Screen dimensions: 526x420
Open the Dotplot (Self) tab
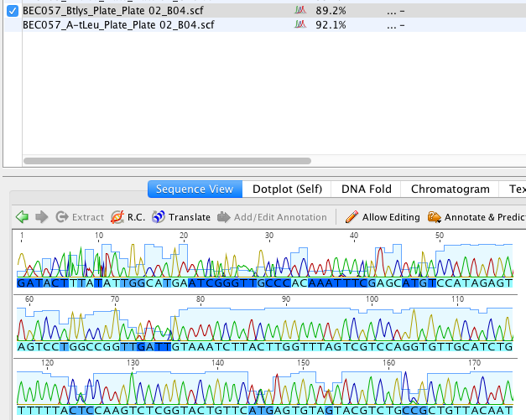pyautogui.click(x=287, y=189)
